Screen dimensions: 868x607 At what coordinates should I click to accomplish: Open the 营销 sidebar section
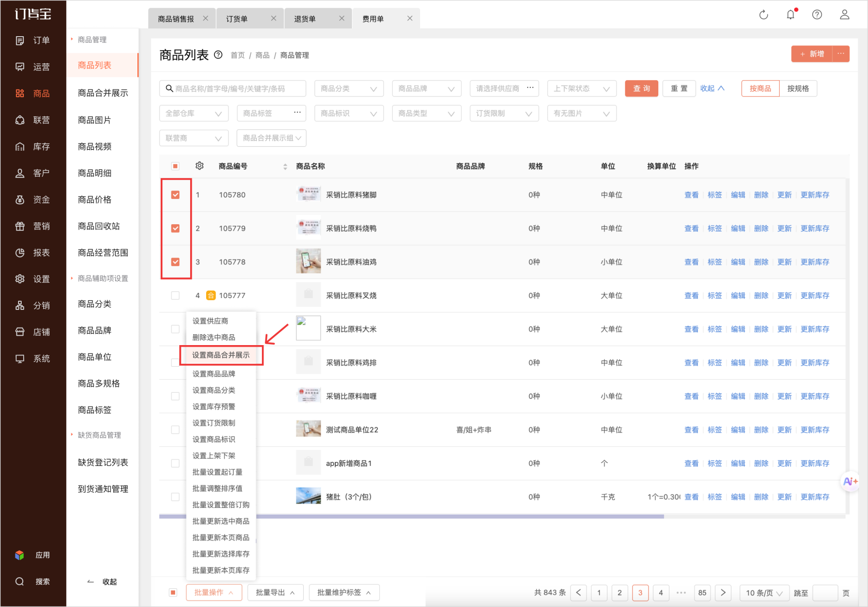[x=33, y=226]
